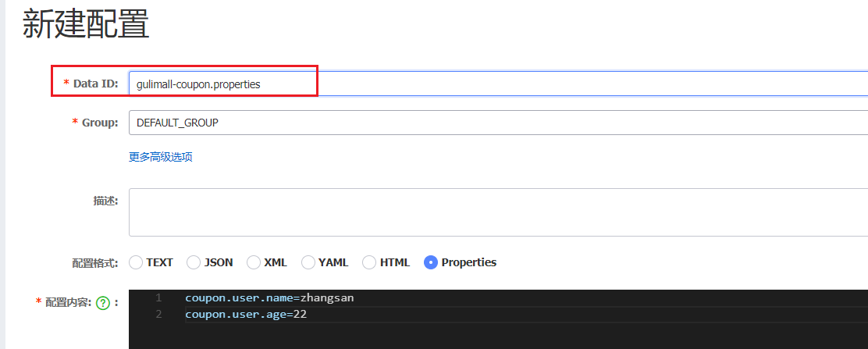Image resolution: width=868 pixels, height=349 pixels.
Task: Select the Properties format radio button
Action: [x=431, y=262]
